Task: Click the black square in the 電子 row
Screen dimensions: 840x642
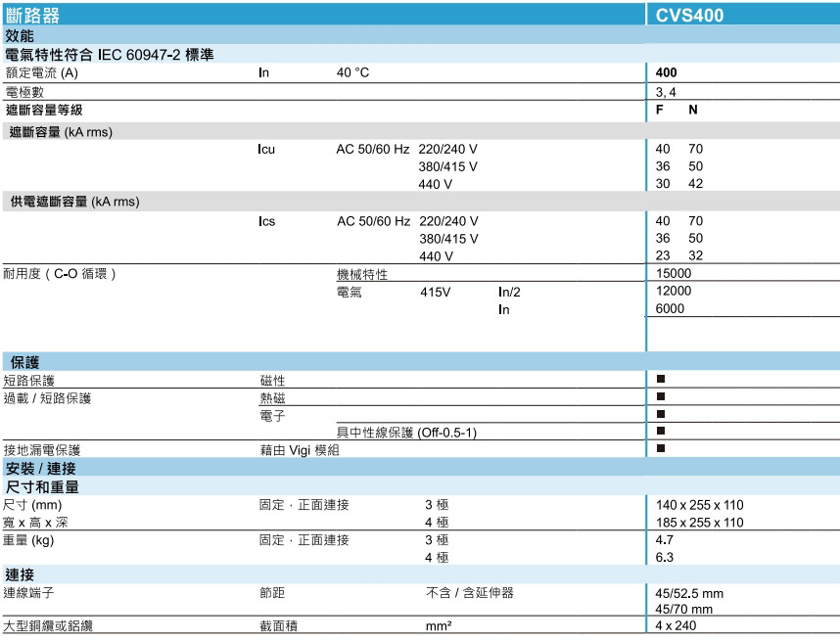Action: pyautogui.click(x=661, y=414)
